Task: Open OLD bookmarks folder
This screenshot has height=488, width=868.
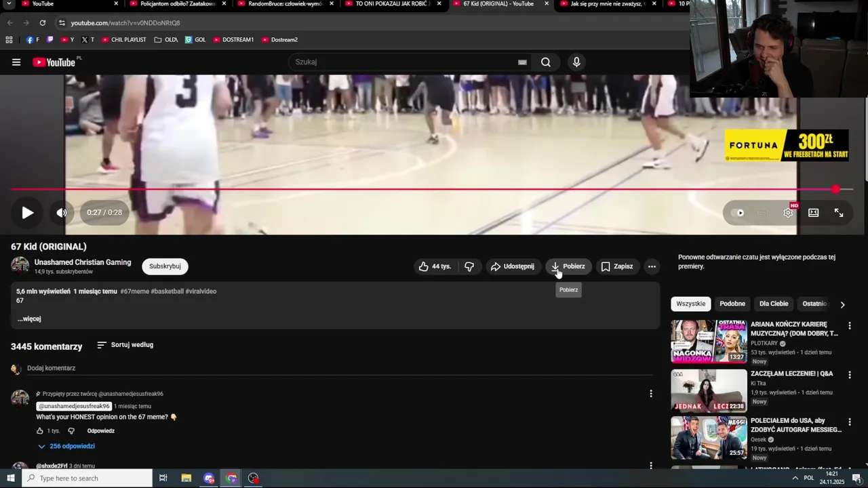Action: click(x=166, y=40)
